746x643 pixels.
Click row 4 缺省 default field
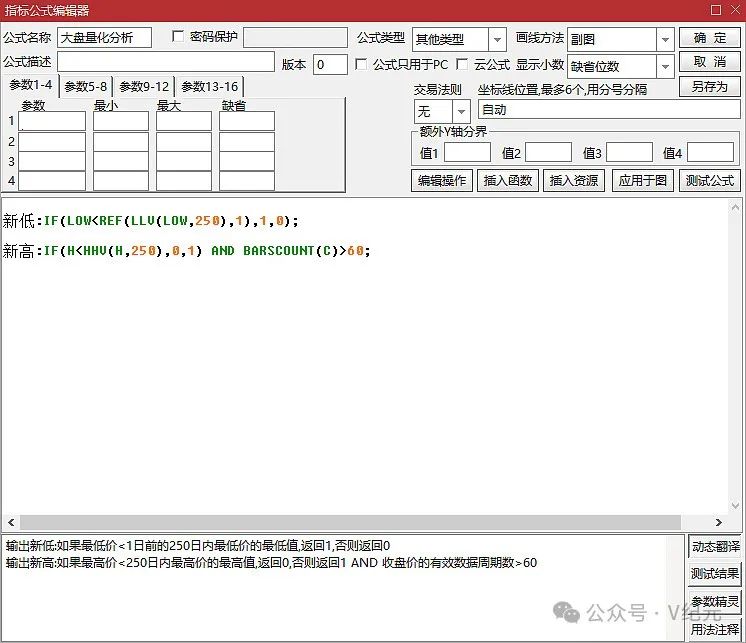(246, 181)
